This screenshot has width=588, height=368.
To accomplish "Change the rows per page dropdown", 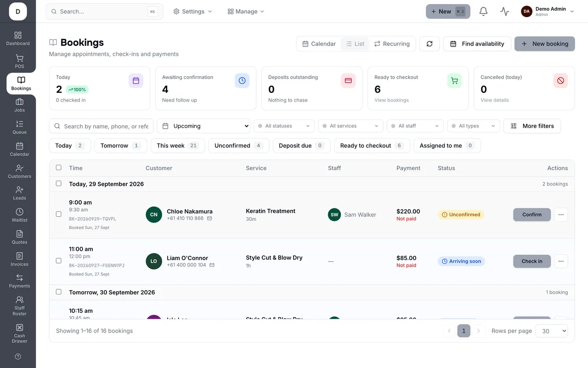I will (552, 331).
